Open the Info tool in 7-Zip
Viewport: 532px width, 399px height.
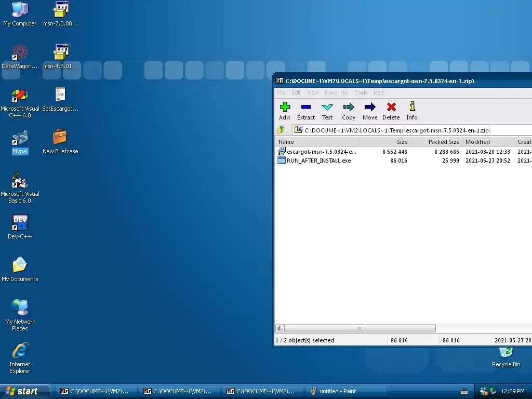tap(412, 111)
